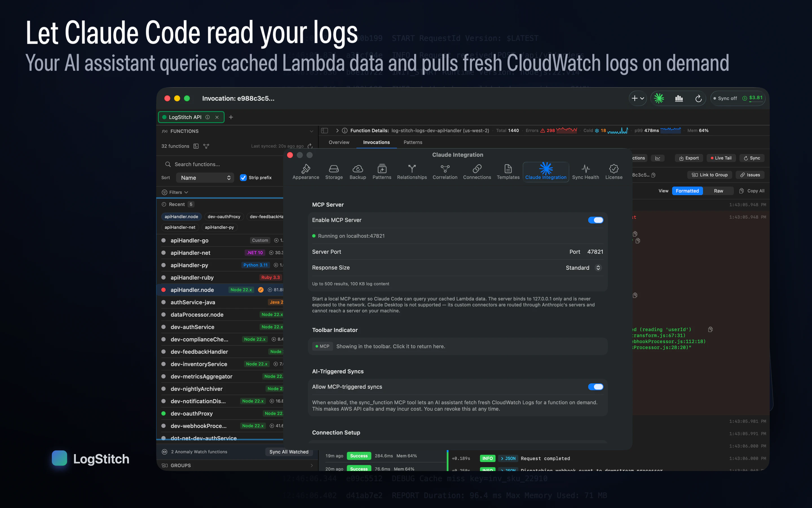Copy the invocation ID 8c3c5… icon
812x508 pixels.
click(x=653, y=175)
